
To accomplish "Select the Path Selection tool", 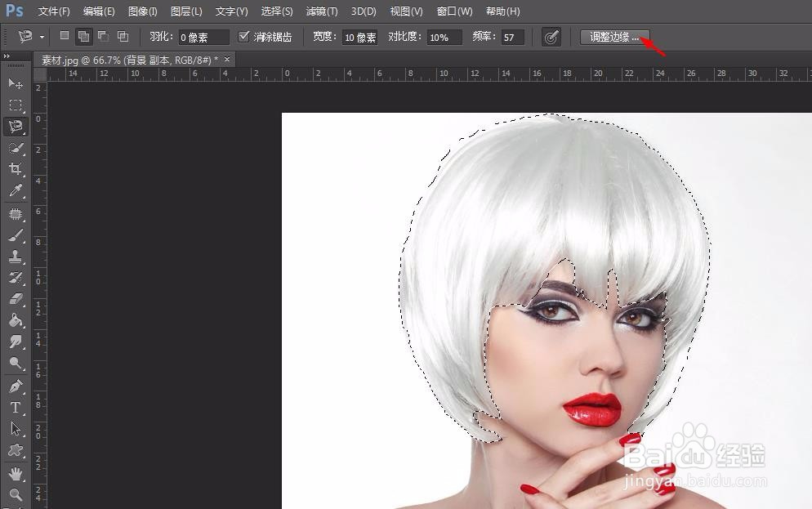I will pos(16,429).
